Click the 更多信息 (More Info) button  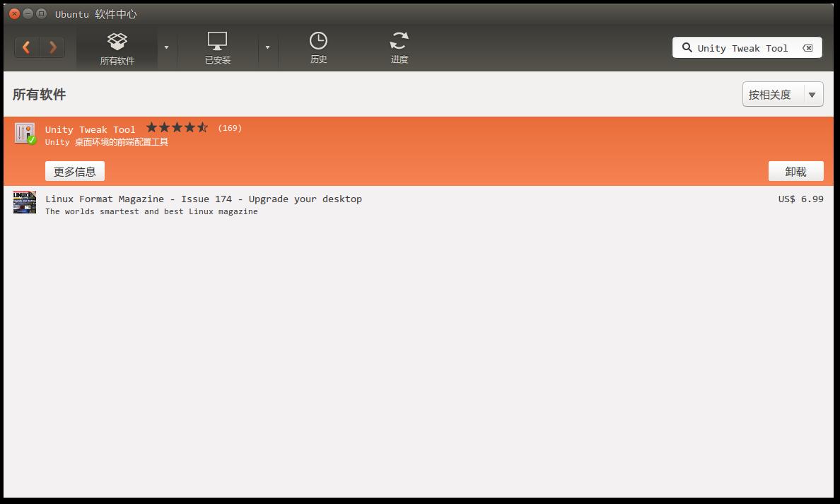point(75,172)
